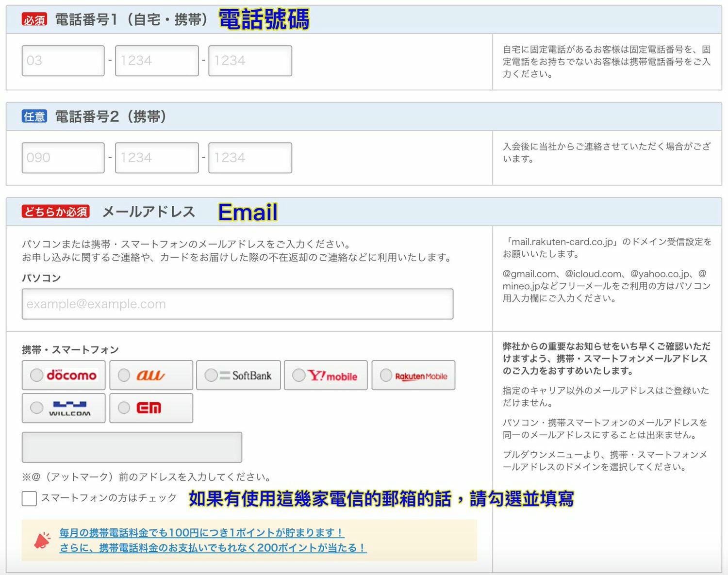The width and height of the screenshot is (728, 575).
Task: Click the 電話番号1 area code box
Action: [63, 60]
